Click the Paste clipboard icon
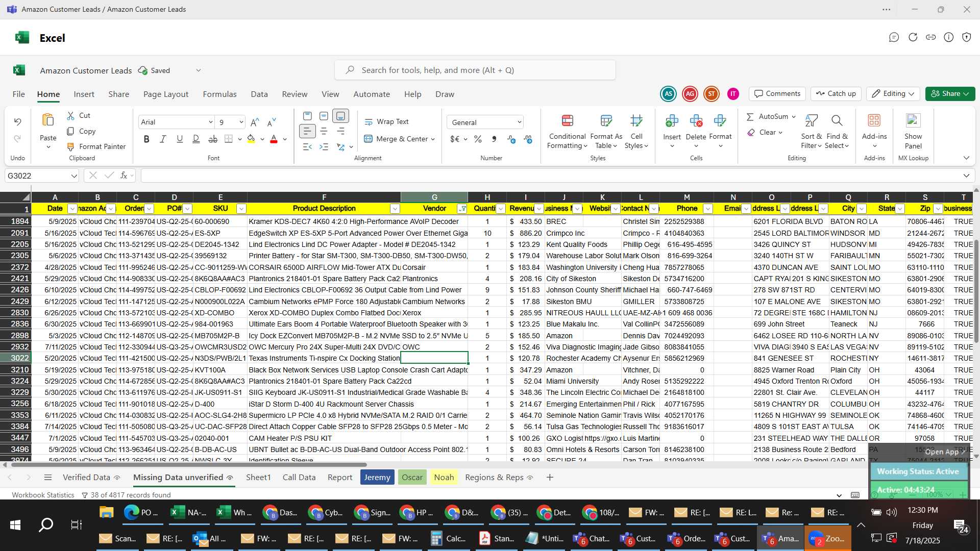Screen dimensions: 980x551 [48, 120]
